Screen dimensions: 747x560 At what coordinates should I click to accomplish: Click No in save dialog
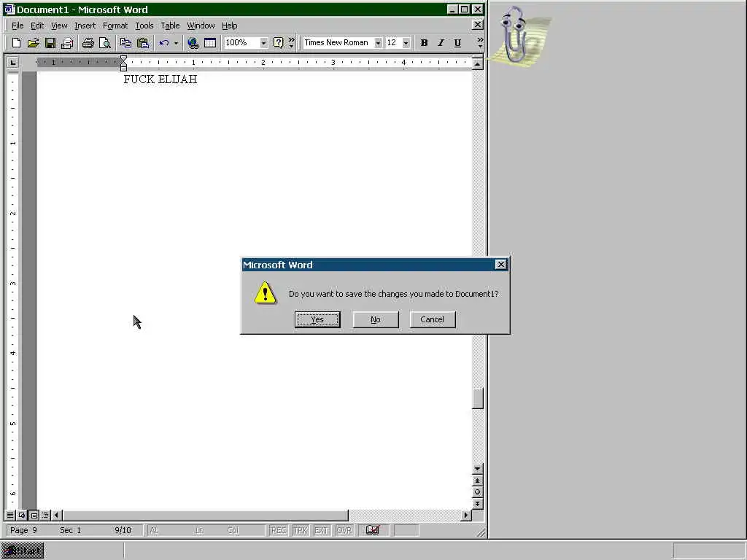(376, 319)
